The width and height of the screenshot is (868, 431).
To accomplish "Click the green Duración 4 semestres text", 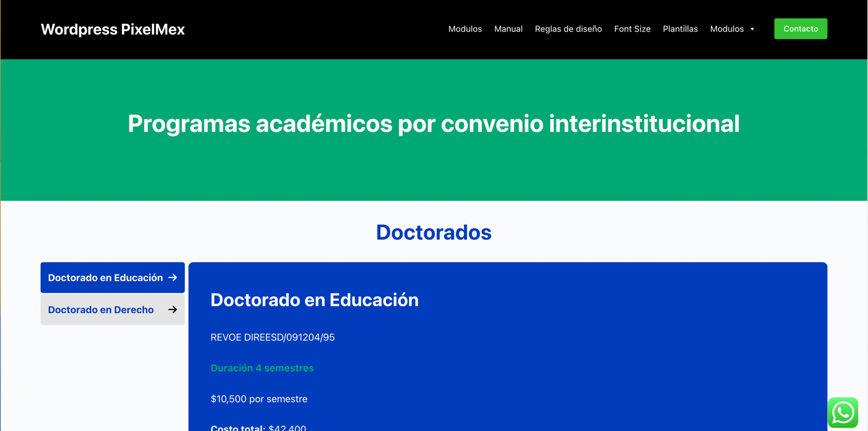I will pos(262,368).
